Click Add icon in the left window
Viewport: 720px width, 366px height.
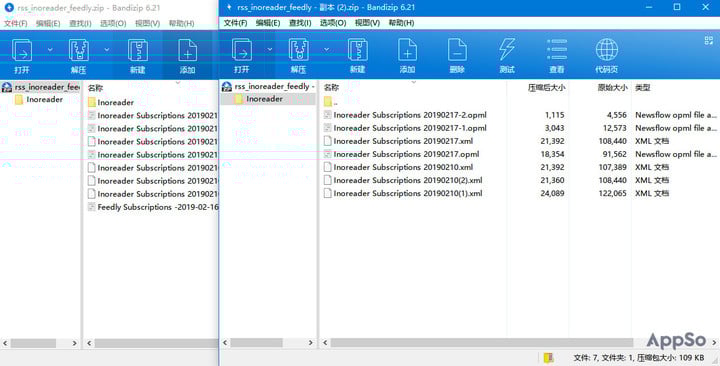tap(187, 50)
